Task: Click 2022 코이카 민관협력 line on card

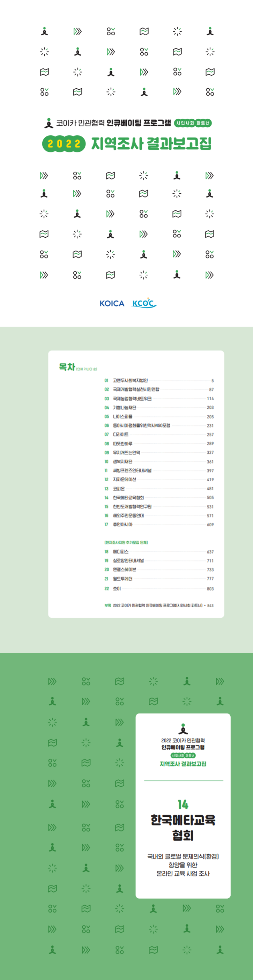Action: pos(183,740)
